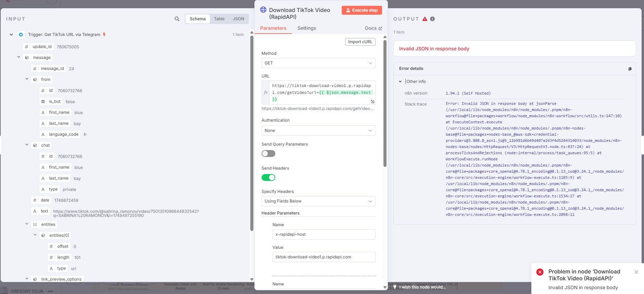Image resolution: width=644 pixels, height=294 pixels.
Task: Click the hash icon beside date field
Action: coord(35,200)
